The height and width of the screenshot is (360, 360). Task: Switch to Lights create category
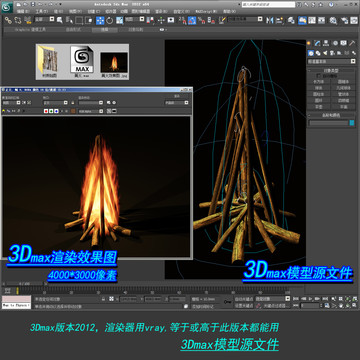point(325,53)
